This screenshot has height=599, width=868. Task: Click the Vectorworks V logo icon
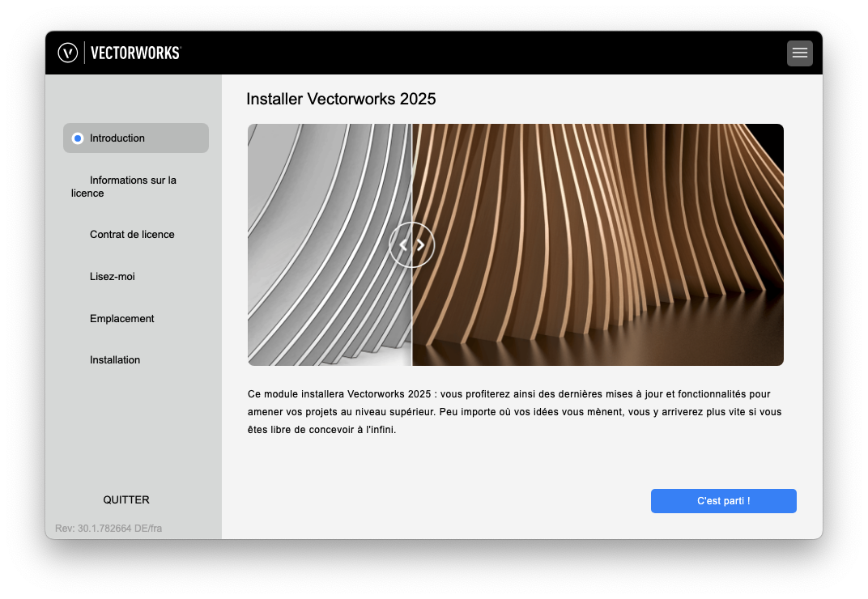[68, 53]
